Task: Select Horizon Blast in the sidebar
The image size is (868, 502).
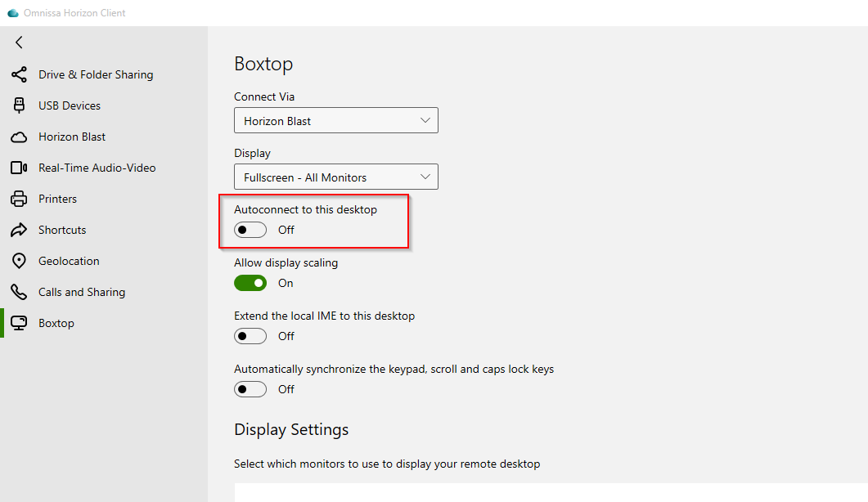Action: [x=104, y=137]
